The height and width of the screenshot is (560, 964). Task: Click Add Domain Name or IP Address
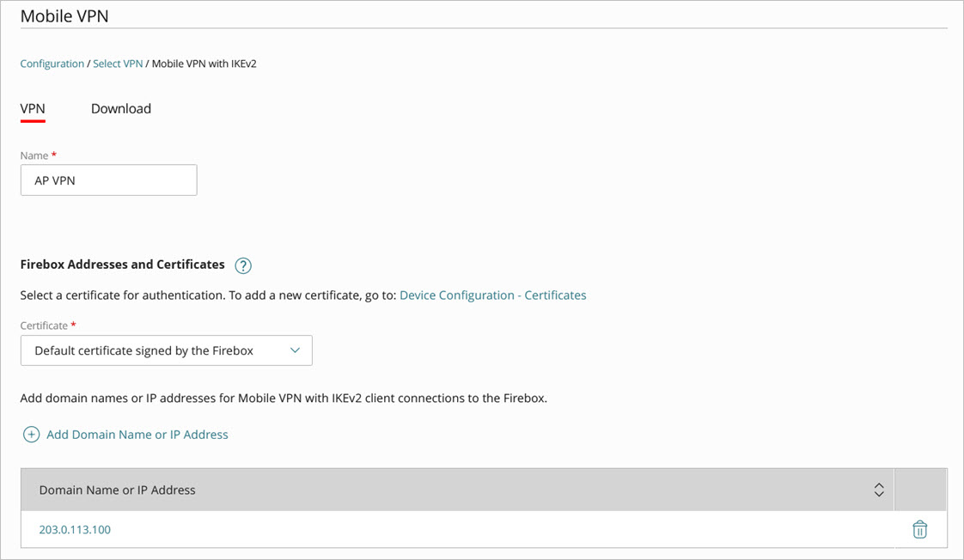[136, 434]
